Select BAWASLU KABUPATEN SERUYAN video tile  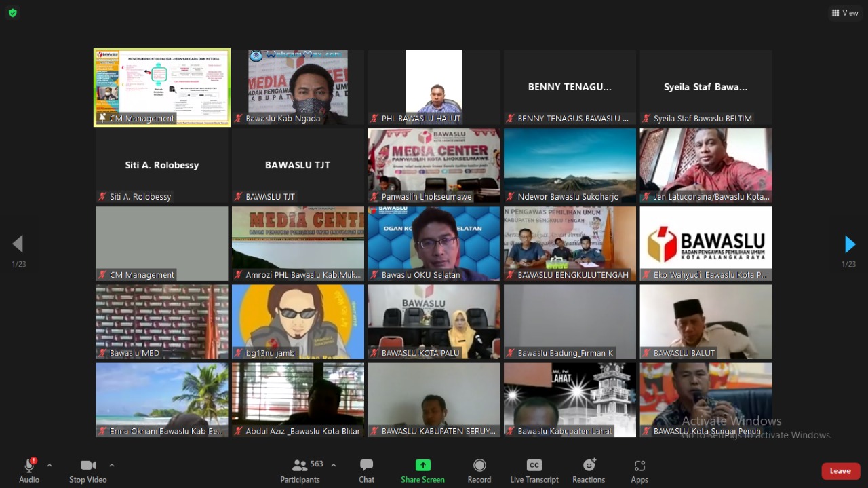pos(434,400)
